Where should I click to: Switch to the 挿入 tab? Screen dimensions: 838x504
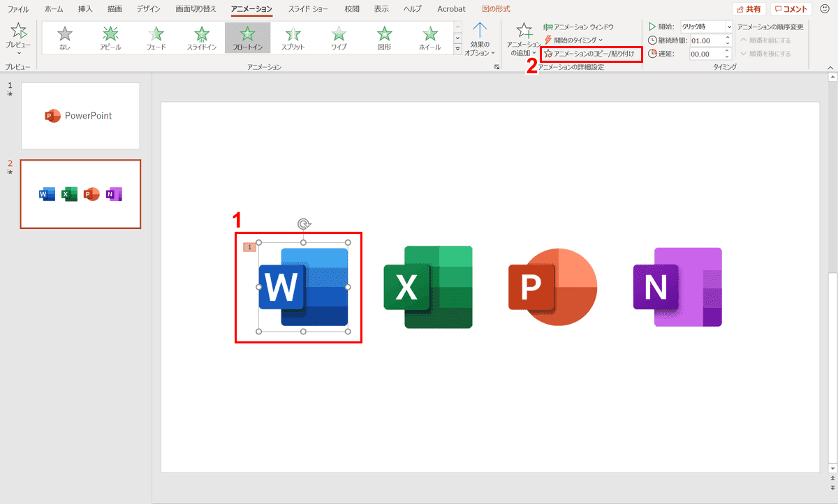coord(85,9)
